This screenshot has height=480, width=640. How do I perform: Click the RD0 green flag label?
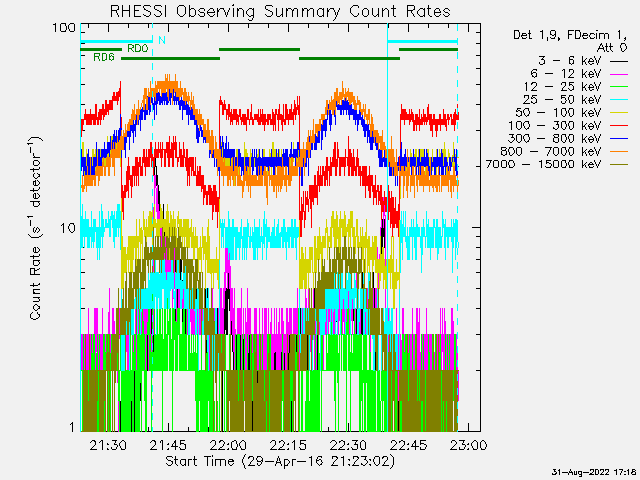point(137,48)
